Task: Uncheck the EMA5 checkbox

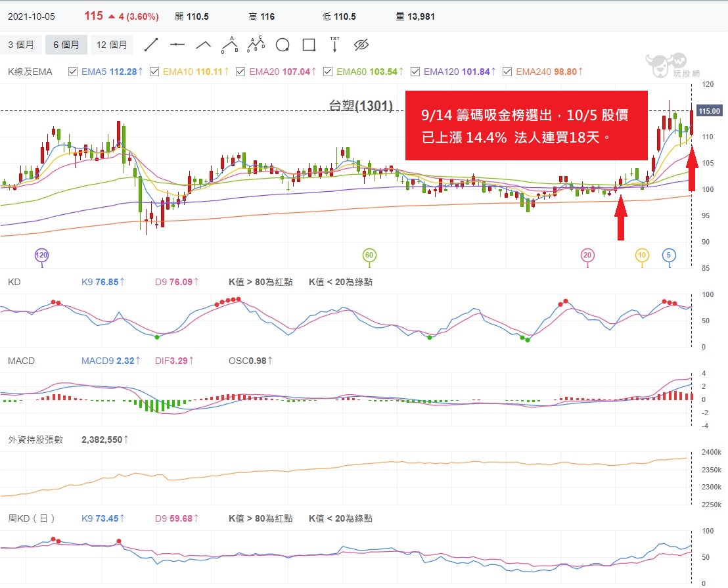Action: [73, 72]
